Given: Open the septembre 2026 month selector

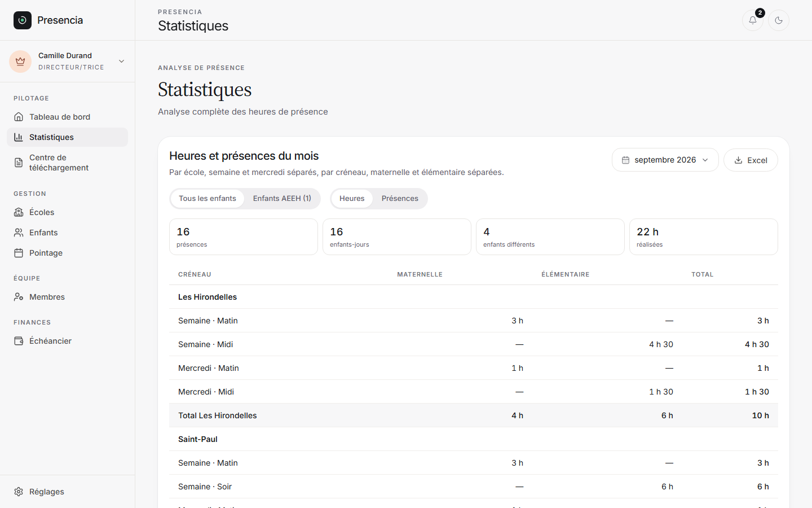Looking at the screenshot, I should 665,160.
